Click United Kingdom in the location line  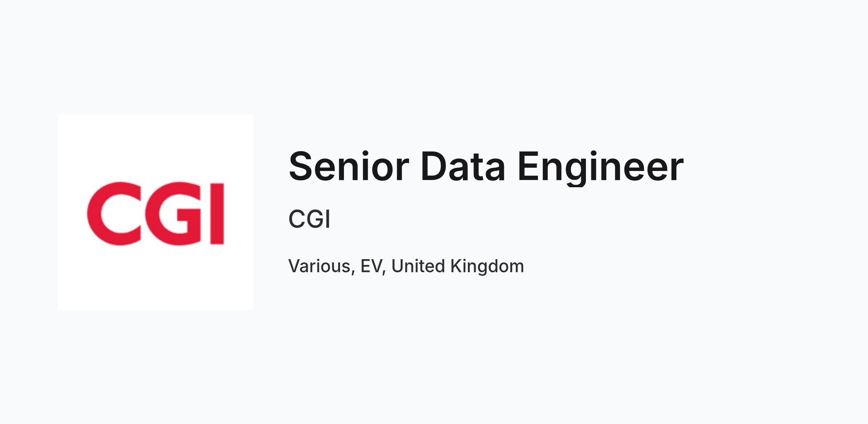click(x=458, y=267)
